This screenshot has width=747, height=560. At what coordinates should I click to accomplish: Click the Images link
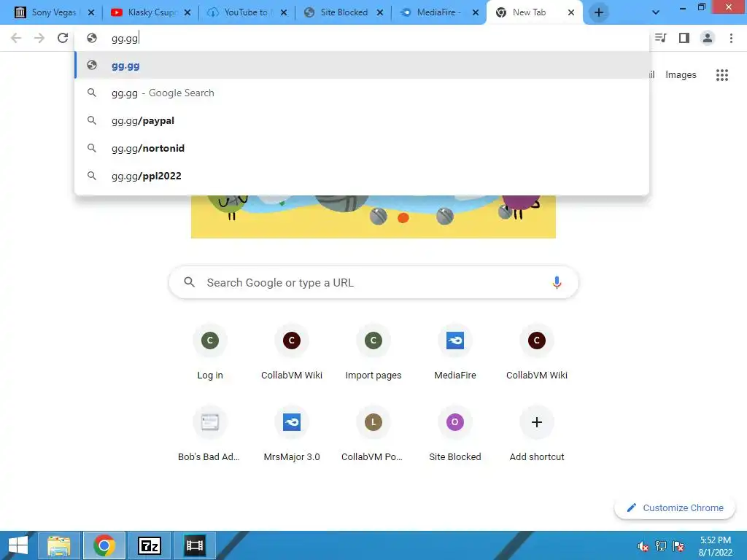click(681, 75)
